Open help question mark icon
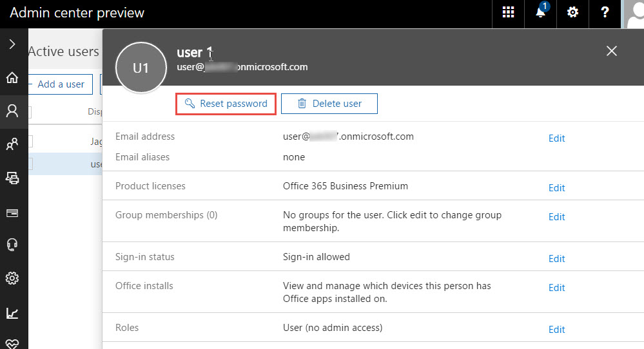The image size is (644, 349). point(605,12)
